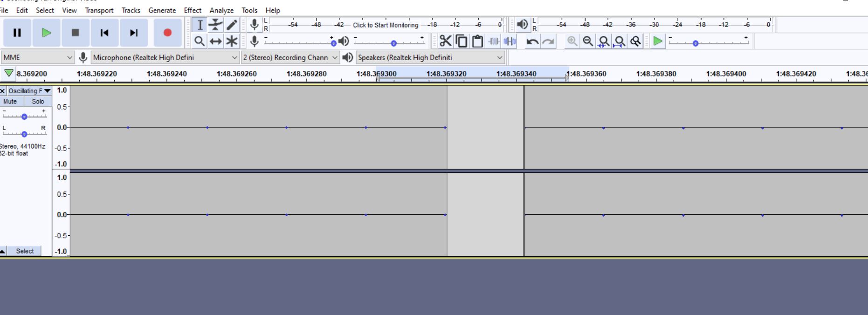Pause playback with the Pause button
This screenshot has height=315, width=868.
click(17, 33)
